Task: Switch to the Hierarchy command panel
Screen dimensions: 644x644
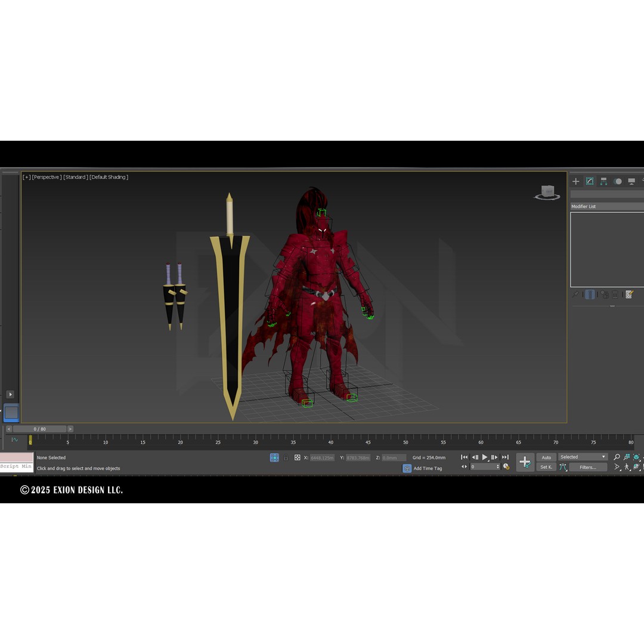Action: pyautogui.click(x=603, y=181)
